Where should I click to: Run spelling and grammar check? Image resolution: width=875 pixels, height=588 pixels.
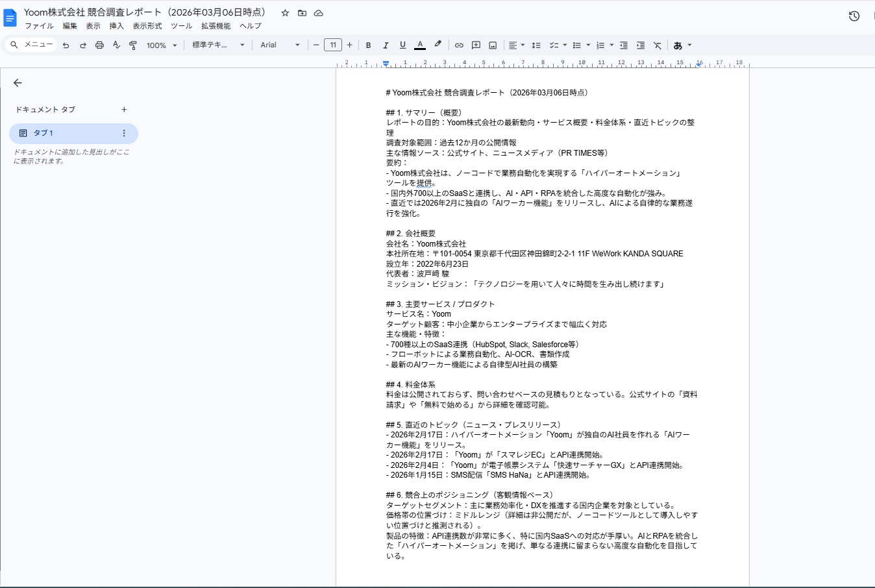(x=116, y=45)
